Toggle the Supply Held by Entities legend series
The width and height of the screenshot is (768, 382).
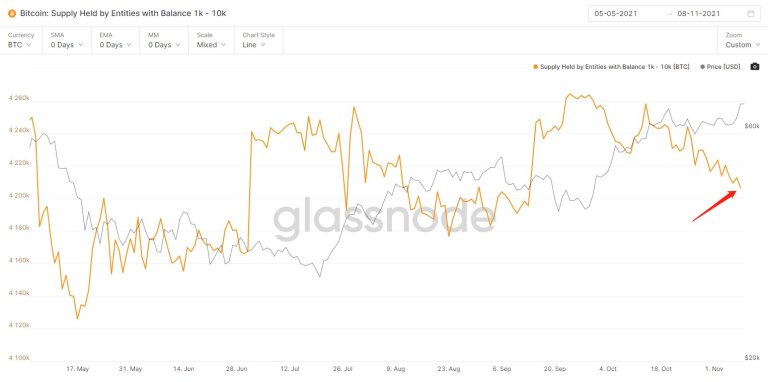[614, 67]
